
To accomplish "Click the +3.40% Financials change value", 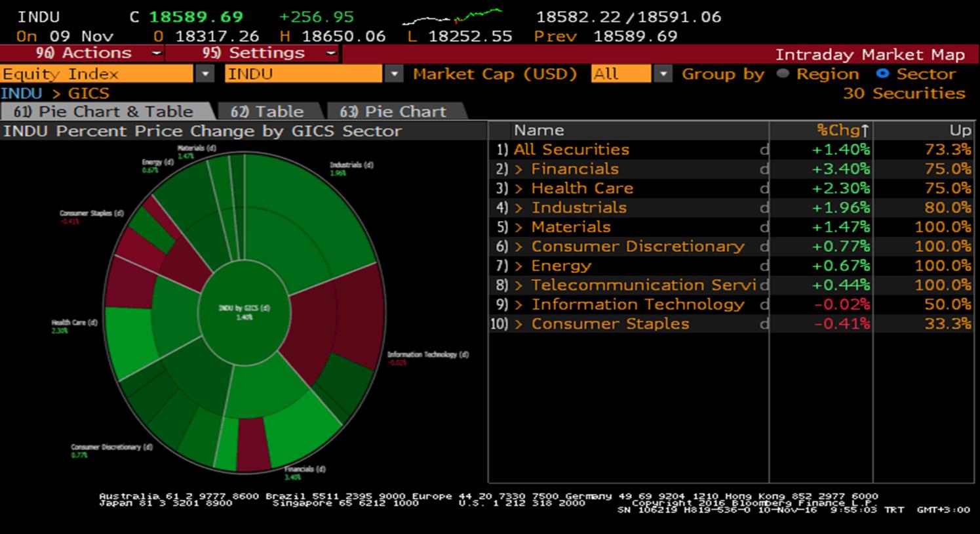I will click(x=841, y=169).
